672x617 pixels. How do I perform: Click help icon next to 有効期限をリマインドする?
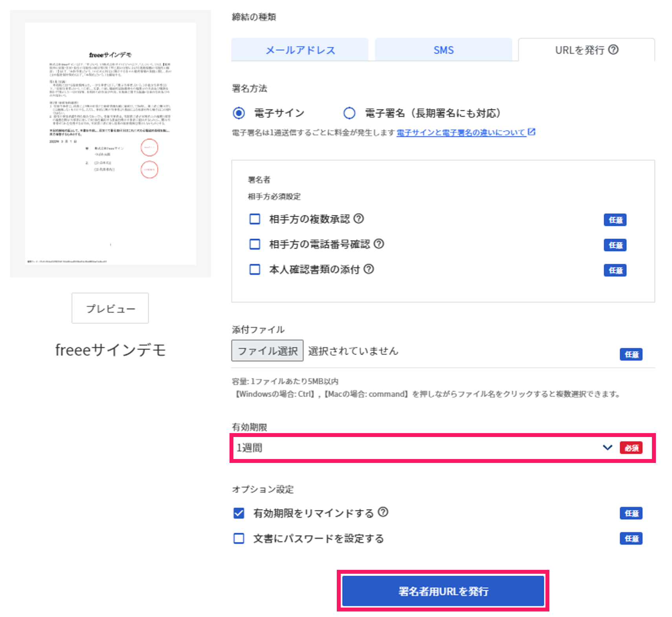point(383,512)
